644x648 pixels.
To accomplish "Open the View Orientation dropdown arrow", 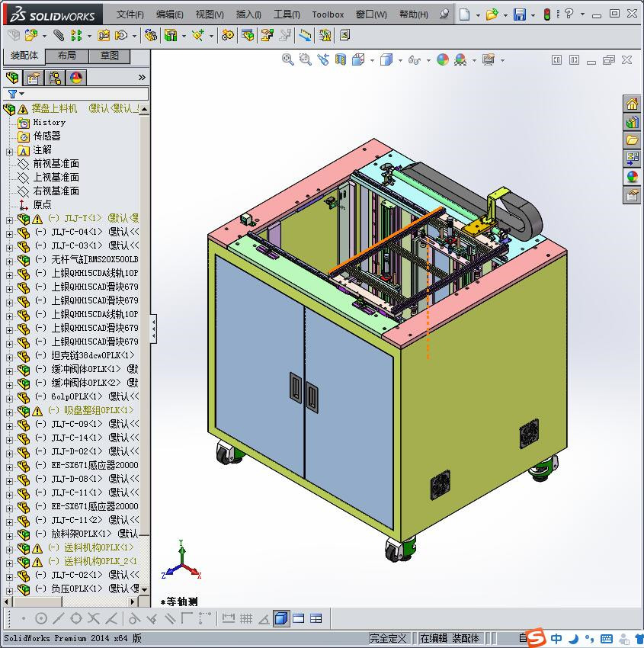I will point(372,60).
